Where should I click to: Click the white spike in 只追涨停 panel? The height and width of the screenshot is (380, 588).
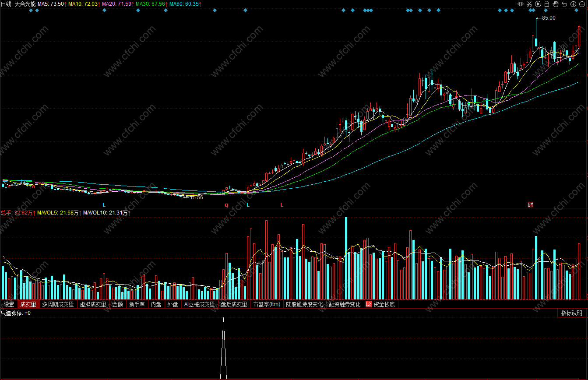tap(224, 348)
